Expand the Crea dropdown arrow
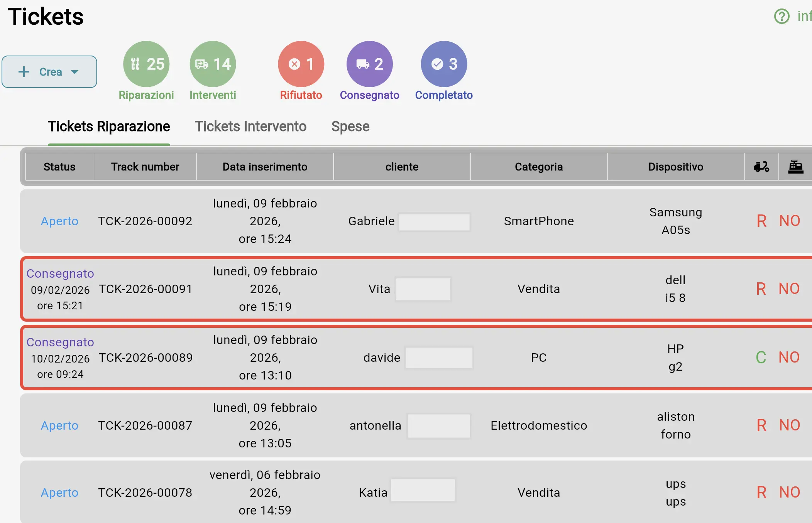 (75, 72)
